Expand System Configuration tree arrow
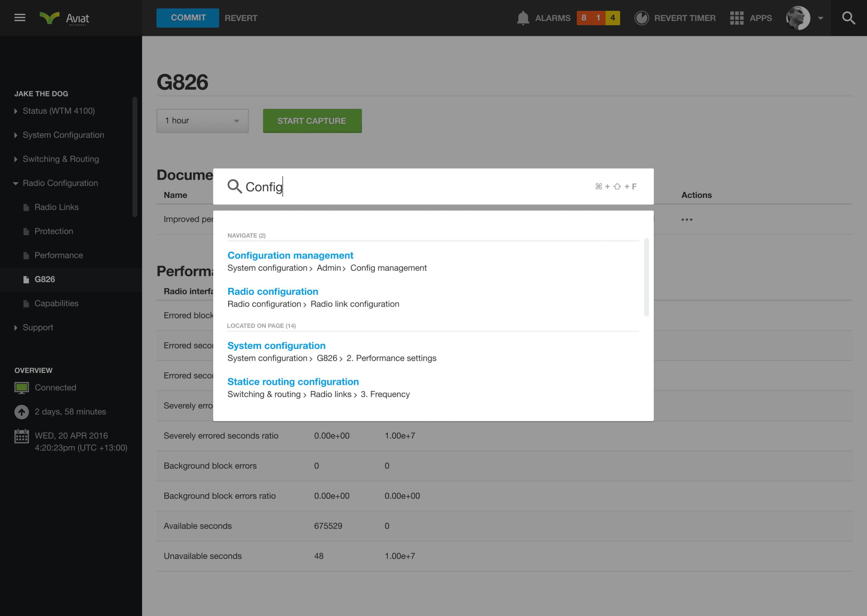The image size is (867, 616). tap(16, 135)
